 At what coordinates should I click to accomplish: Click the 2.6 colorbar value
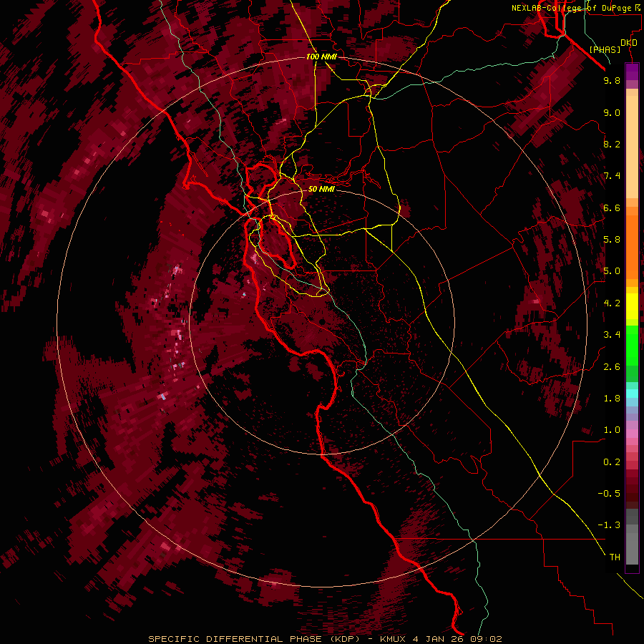point(612,367)
